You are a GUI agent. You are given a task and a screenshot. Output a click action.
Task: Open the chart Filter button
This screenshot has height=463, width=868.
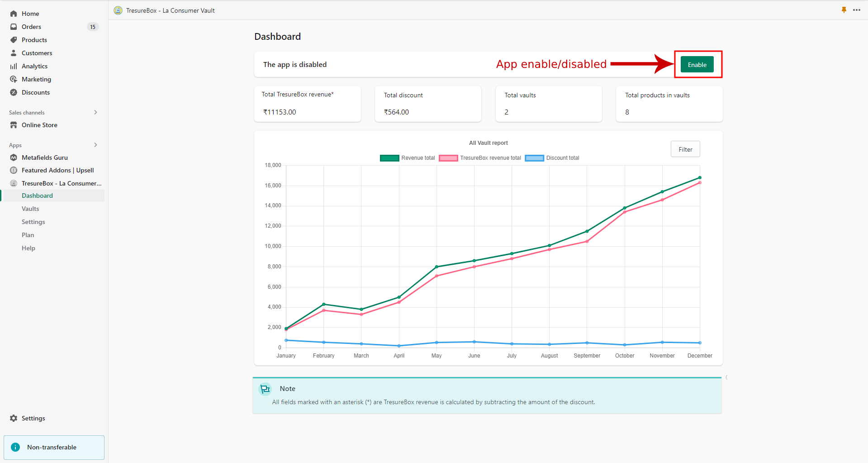tap(685, 149)
